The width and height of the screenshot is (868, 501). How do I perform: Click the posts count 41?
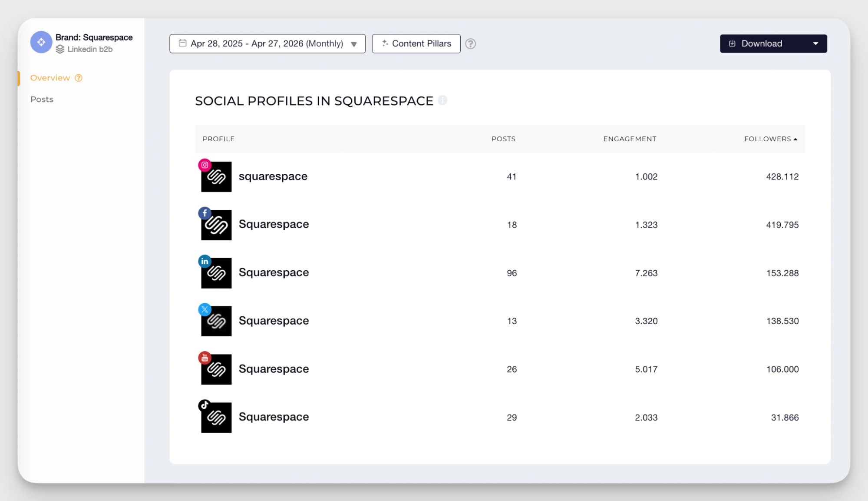point(512,177)
